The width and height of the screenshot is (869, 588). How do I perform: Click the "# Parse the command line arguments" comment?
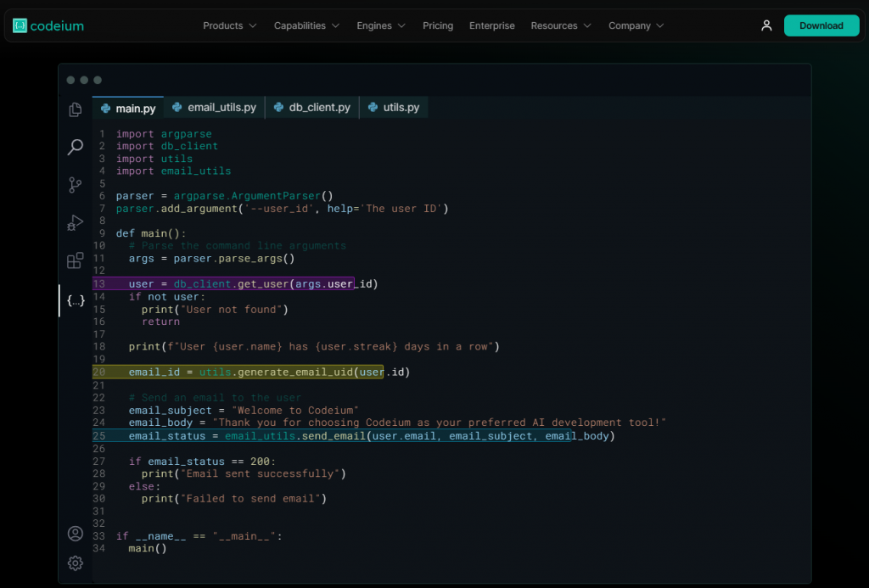238,245
